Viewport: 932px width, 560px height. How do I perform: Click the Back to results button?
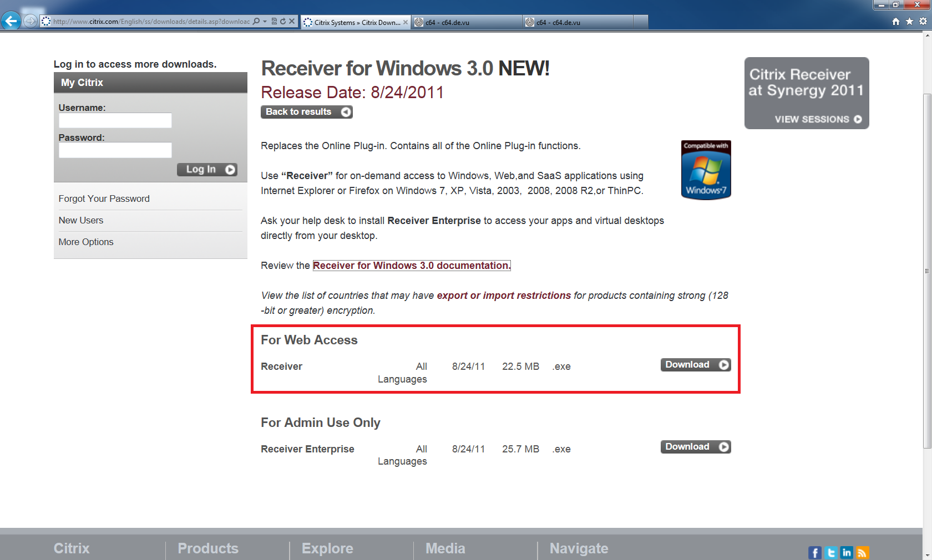point(306,112)
